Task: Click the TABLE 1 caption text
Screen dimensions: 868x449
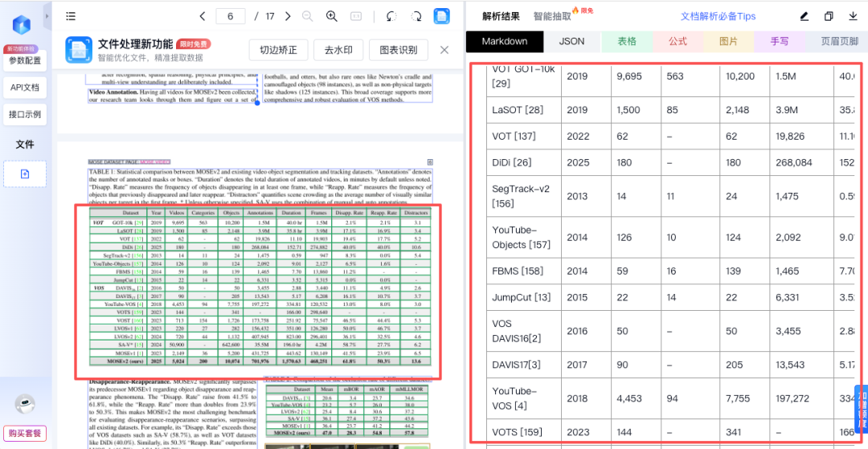Action: [x=260, y=187]
